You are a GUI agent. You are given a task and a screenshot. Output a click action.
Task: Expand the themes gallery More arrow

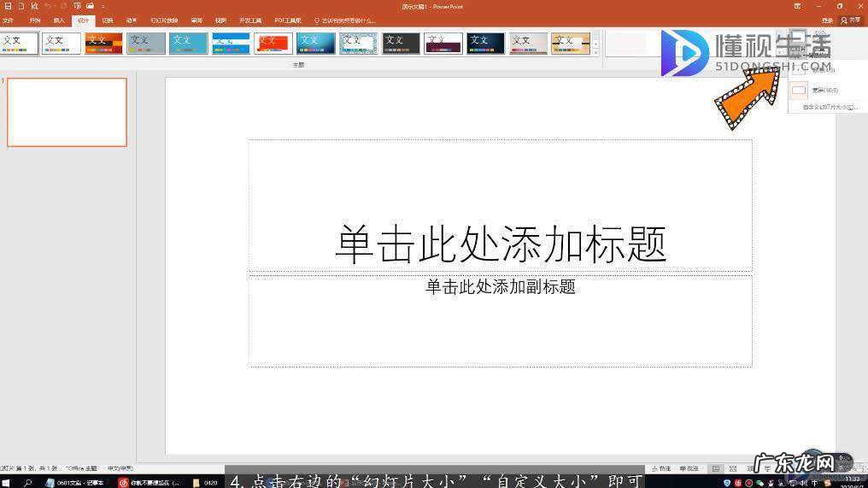point(595,51)
